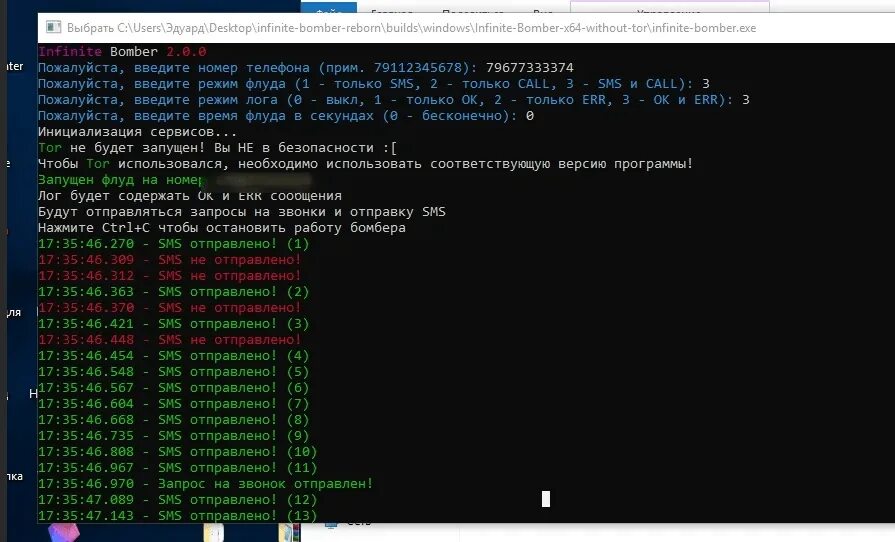
Task: Click log entry 17:35:46.668 SMS отправлено (8)
Action: click(174, 419)
